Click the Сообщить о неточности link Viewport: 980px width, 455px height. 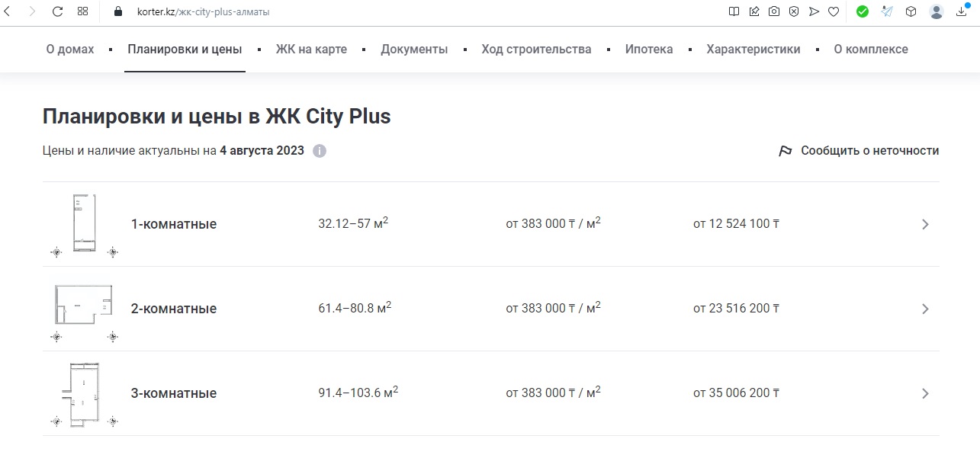click(869, 151)
